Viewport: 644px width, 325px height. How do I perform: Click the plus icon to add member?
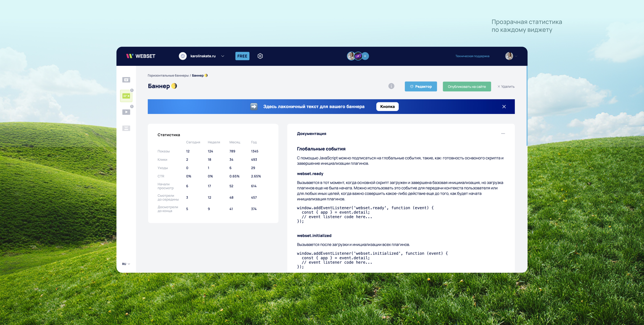pyautogui.click(x=365, y=56)
